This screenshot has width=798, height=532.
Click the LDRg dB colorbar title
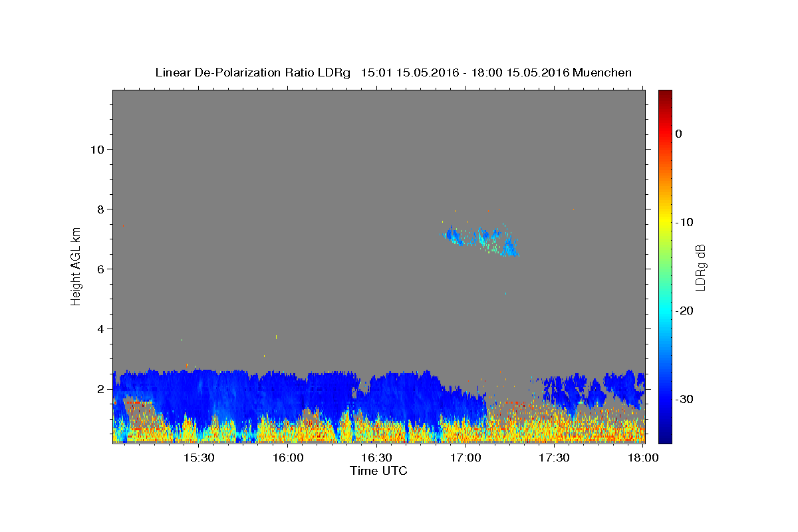(x=701, y=267)
